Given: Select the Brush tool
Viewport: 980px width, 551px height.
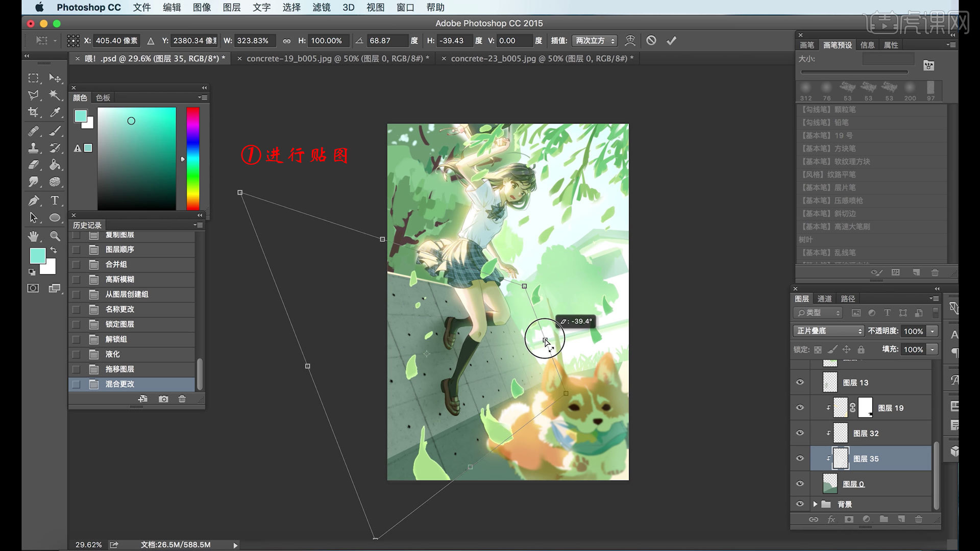Looking at the screenshot, I should [x=55, y=131].
